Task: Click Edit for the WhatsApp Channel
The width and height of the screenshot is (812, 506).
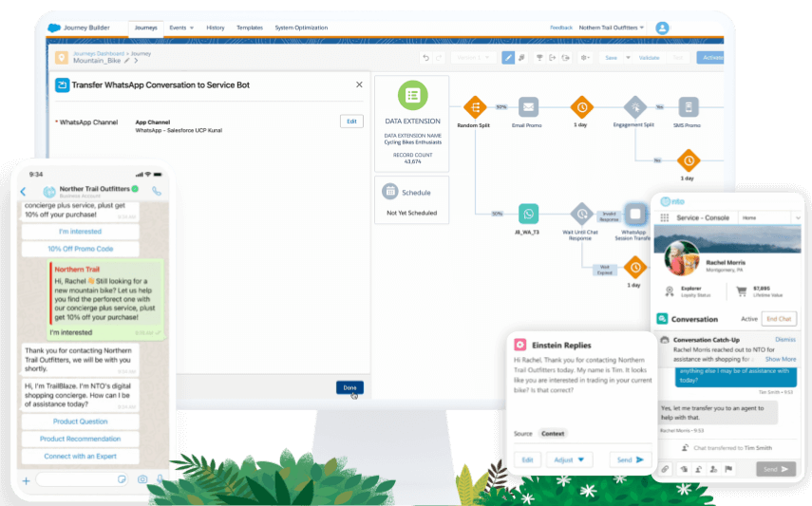Action: pyautogui.click(x=351, y=122)
